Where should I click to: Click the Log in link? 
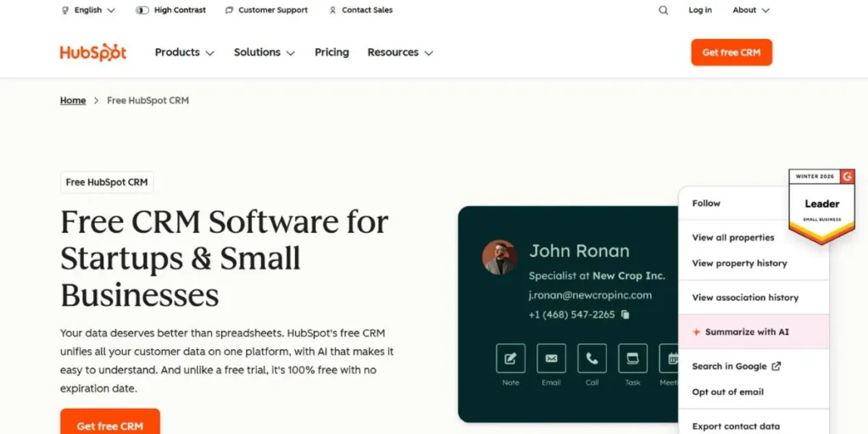pos(699,10)
